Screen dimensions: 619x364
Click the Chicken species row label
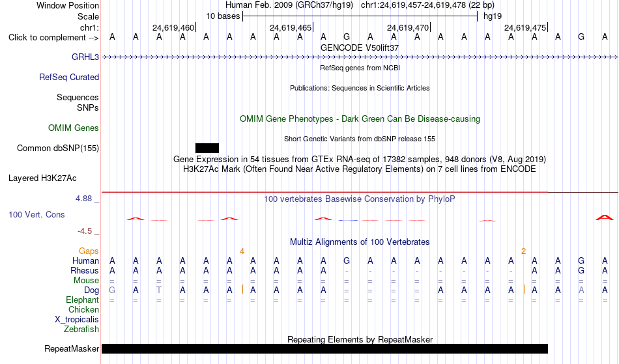pyautogui.click(x=83, y=309)
